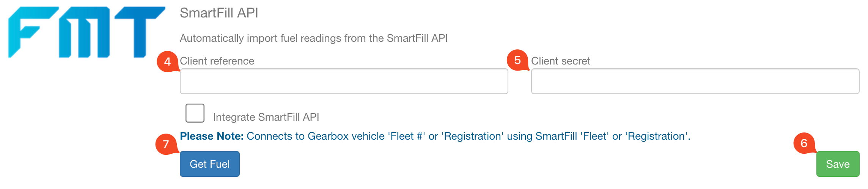Viewport: 868px width, 189px height.
Task: Click the final 'Registration' word in note
Action: coord(656,136)
